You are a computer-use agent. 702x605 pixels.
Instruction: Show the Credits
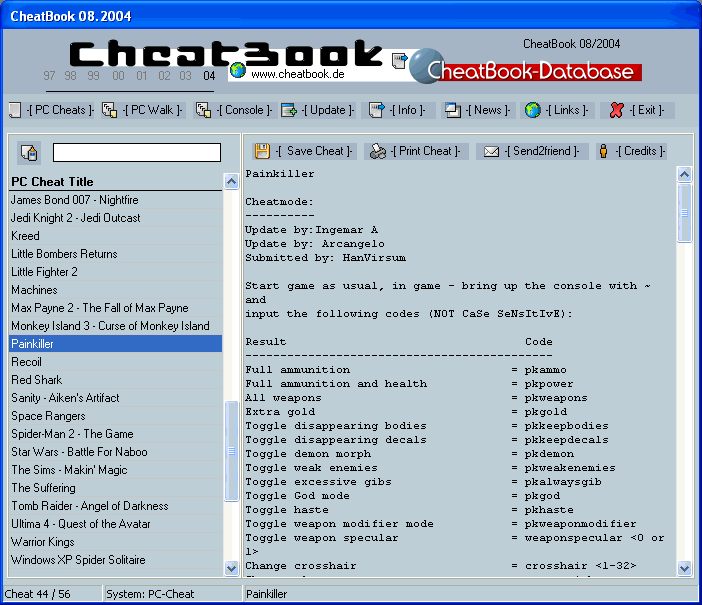point(630,151)
